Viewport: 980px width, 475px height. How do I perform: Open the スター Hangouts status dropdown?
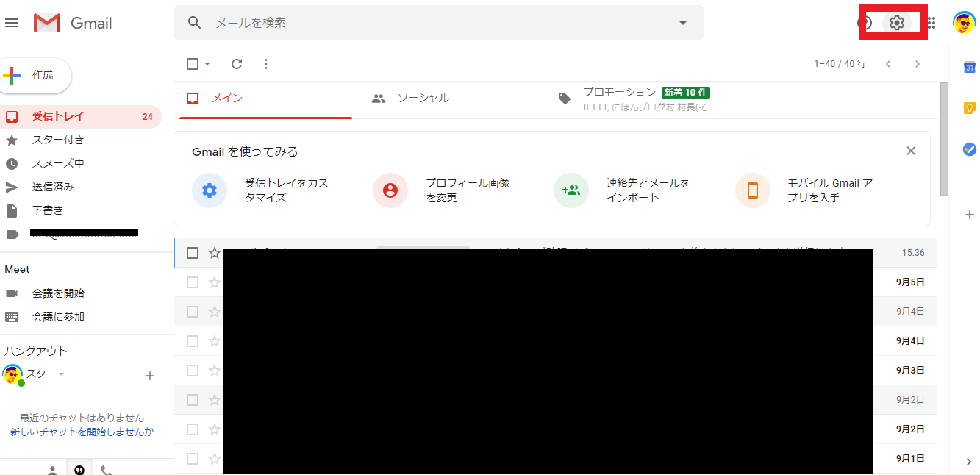coord(62,374)
